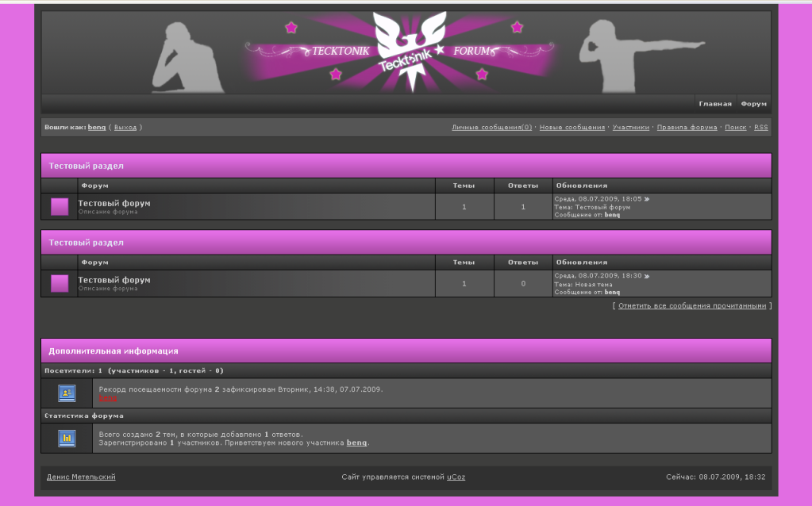Open benq profile link after 'Вошли как'
This screenshot has height=506, width=812.
point(97,127)
